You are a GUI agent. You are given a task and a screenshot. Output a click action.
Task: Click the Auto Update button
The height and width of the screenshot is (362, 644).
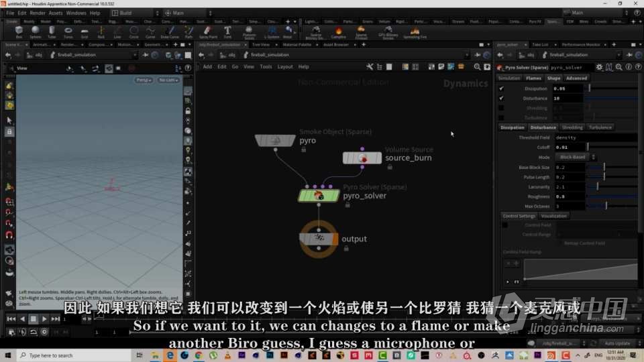616,343
